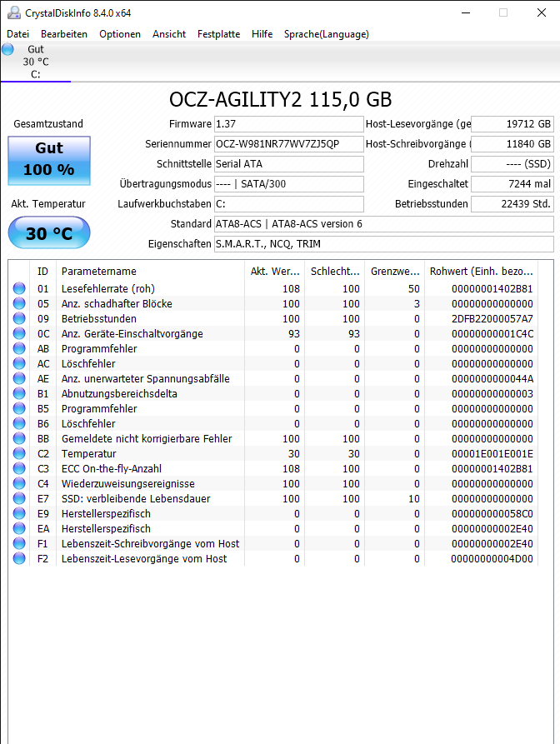Screen dimensions: 560x744
Task: Click the Seriennummer field
Action: coord(289,144)
